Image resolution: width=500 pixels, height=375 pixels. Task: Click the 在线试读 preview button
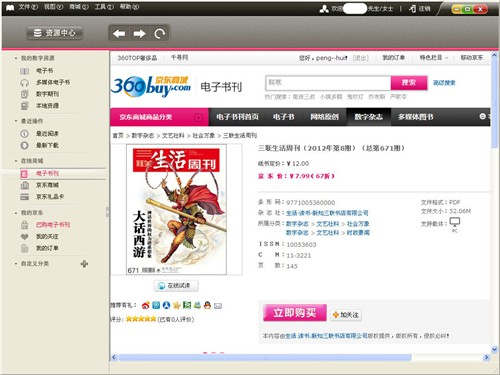tap(176, 286)
